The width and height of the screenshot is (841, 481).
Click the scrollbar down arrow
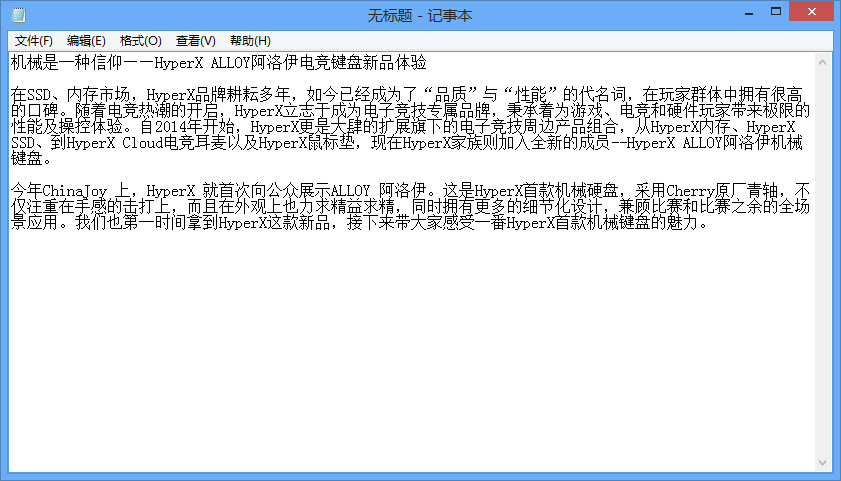(822, 463)
